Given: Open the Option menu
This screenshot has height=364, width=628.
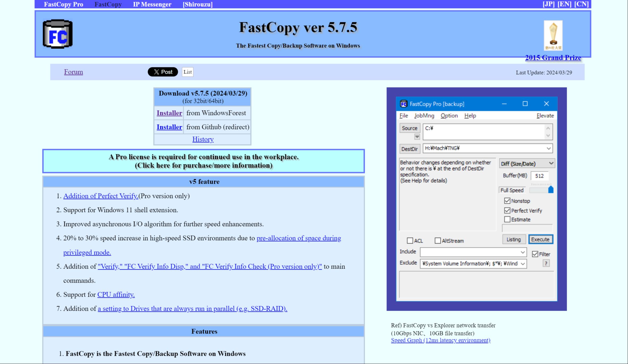Looking at the screenshot, I should click(449, 116).
